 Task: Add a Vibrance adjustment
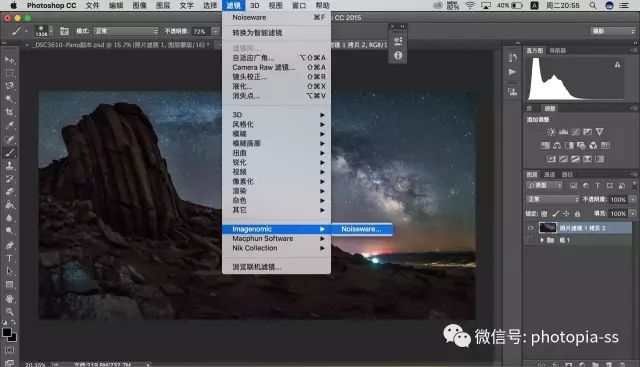(x=599, y=132)
